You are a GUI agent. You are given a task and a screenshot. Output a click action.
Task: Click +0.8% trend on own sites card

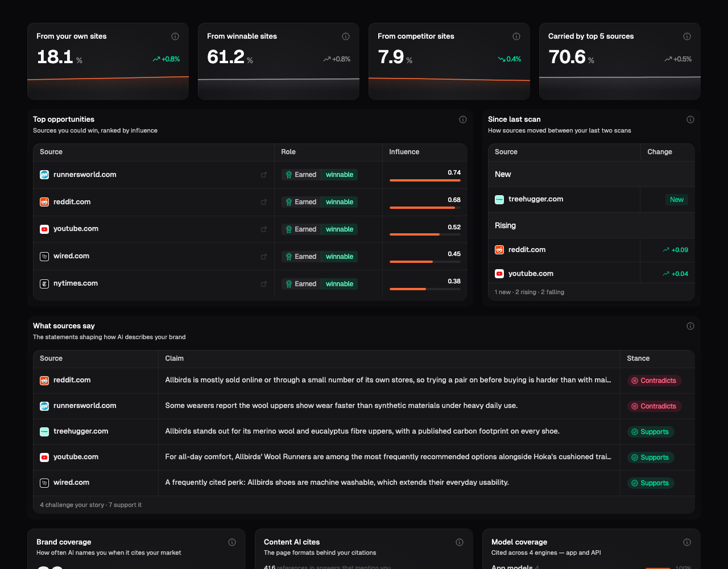coord(166,59)
